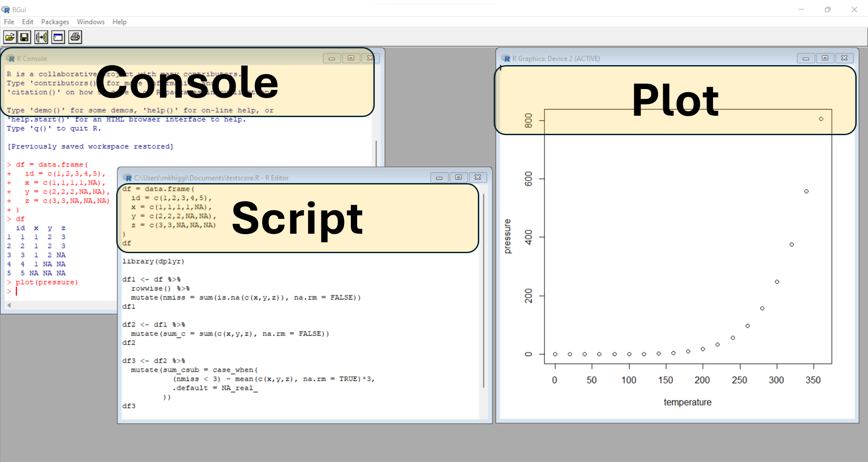The width and height of the screenshot is (868, 462).
Task: Click the R Console vertical scrollbar
Action: pos(376,153)
